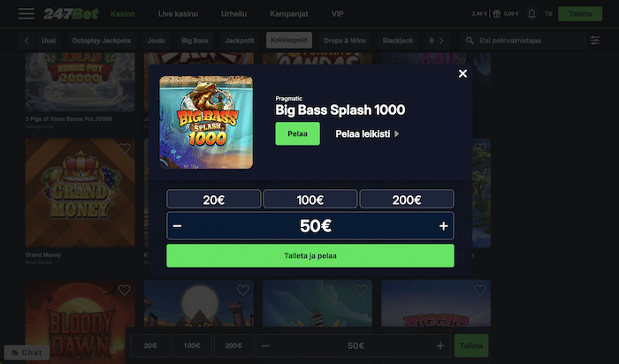Click the green Pelaa button
This screenshot has height=364, width=619.
pyautogui.click(x=298, y=133)
